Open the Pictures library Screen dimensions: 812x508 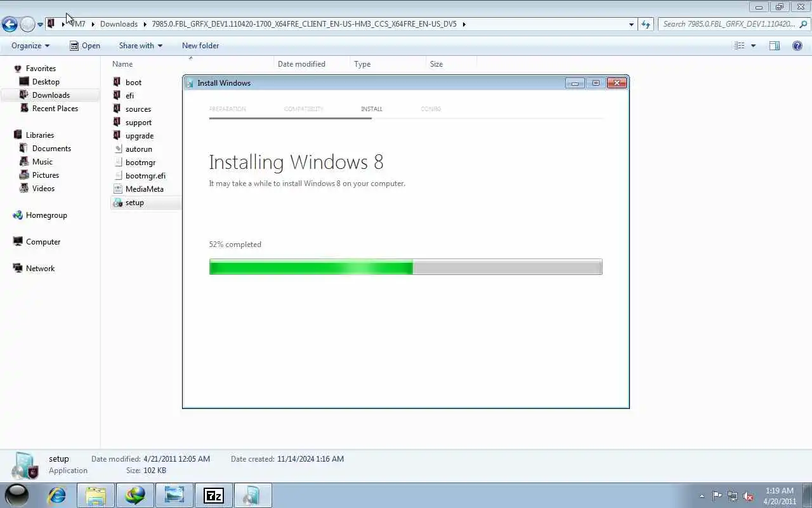point(46,175)
